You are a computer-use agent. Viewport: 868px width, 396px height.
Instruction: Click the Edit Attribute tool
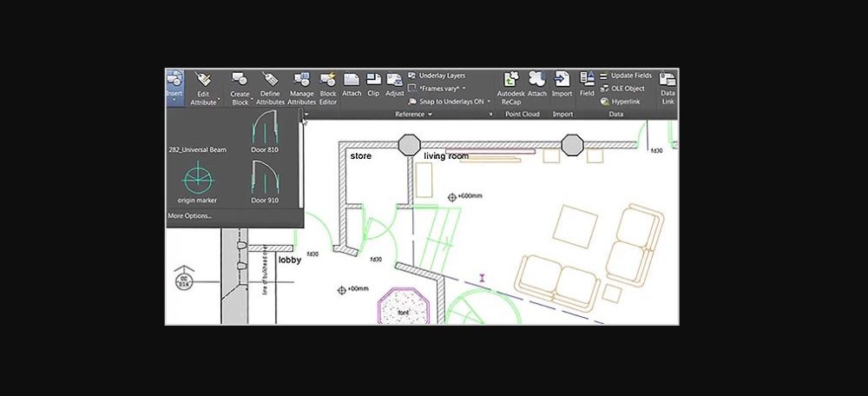(204, 85)
